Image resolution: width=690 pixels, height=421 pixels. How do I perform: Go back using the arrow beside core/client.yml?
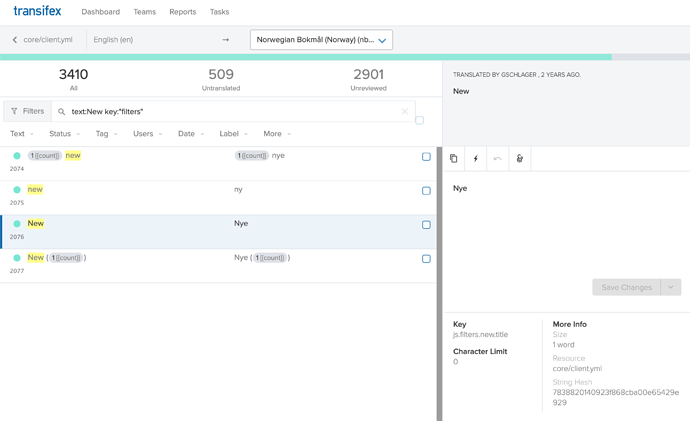click(x=15, y=40)
